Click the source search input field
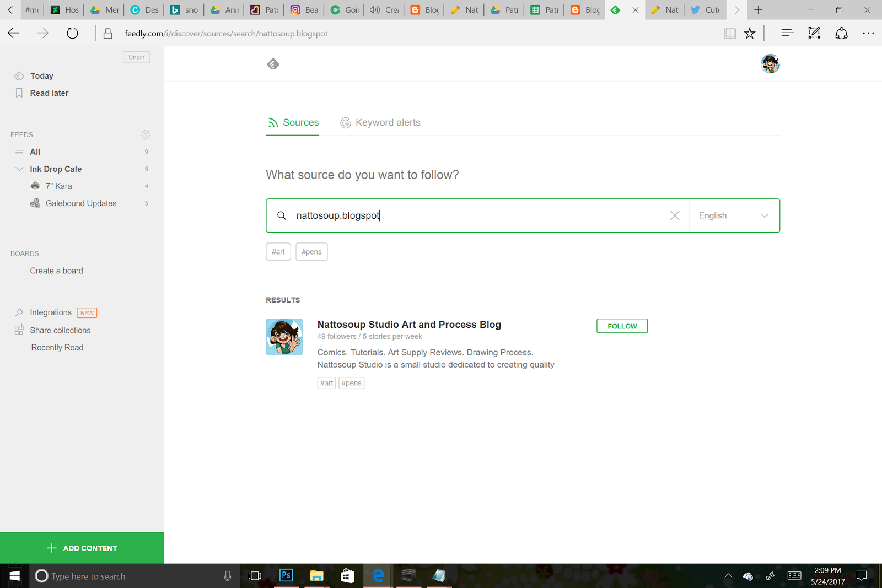The height and width of the screenshot is (588, 882). pos(478,215)
